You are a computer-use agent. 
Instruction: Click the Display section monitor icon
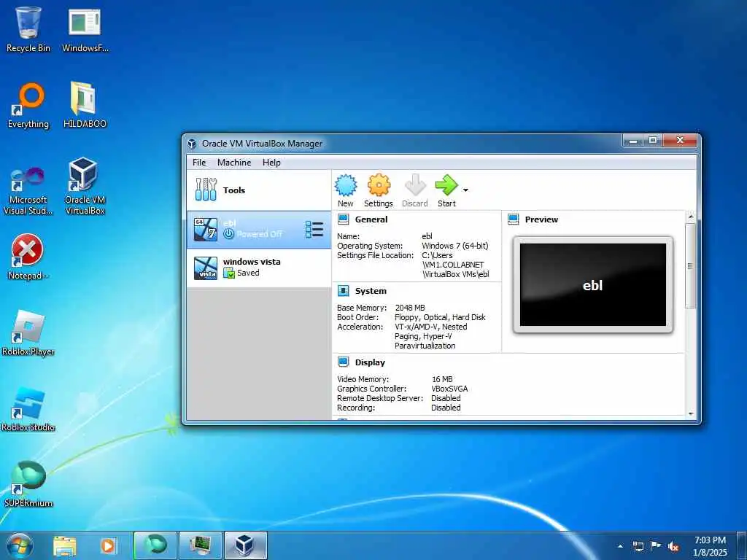point(343,362)
